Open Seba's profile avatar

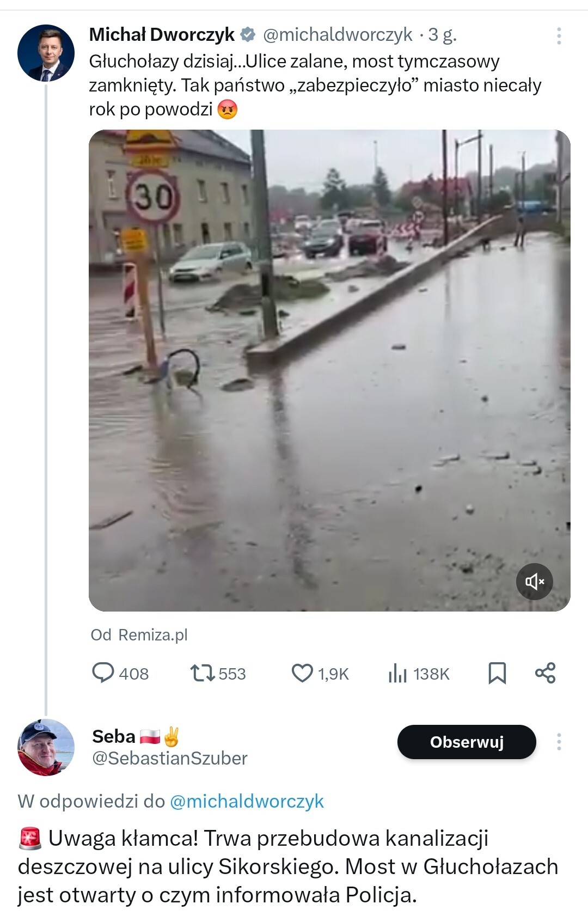click(46, 747)
